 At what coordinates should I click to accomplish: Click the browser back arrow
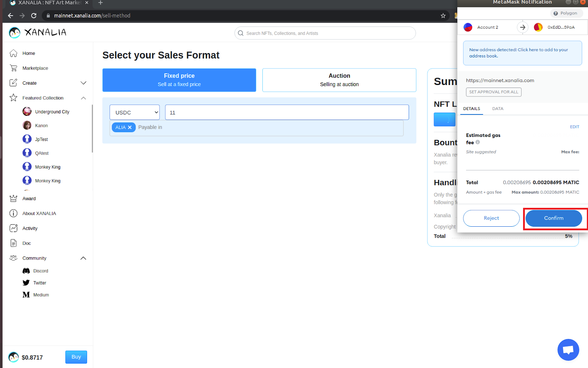[10, 15]
